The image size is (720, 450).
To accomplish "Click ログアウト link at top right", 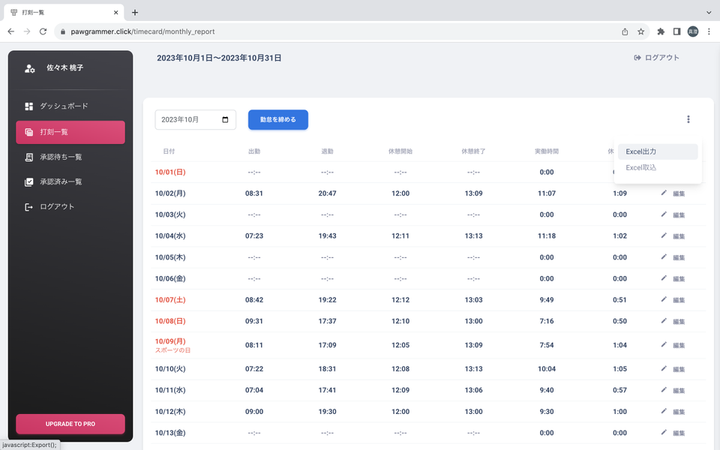I will (x=656, y=58).
